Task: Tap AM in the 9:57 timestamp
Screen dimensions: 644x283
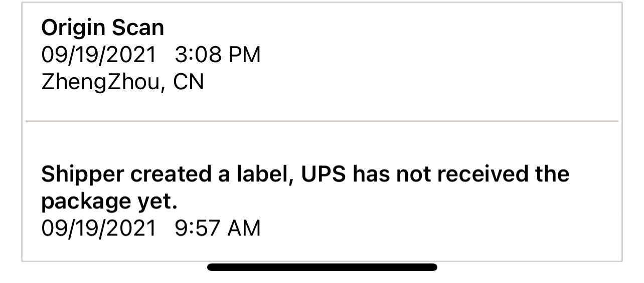Action: 244,228
